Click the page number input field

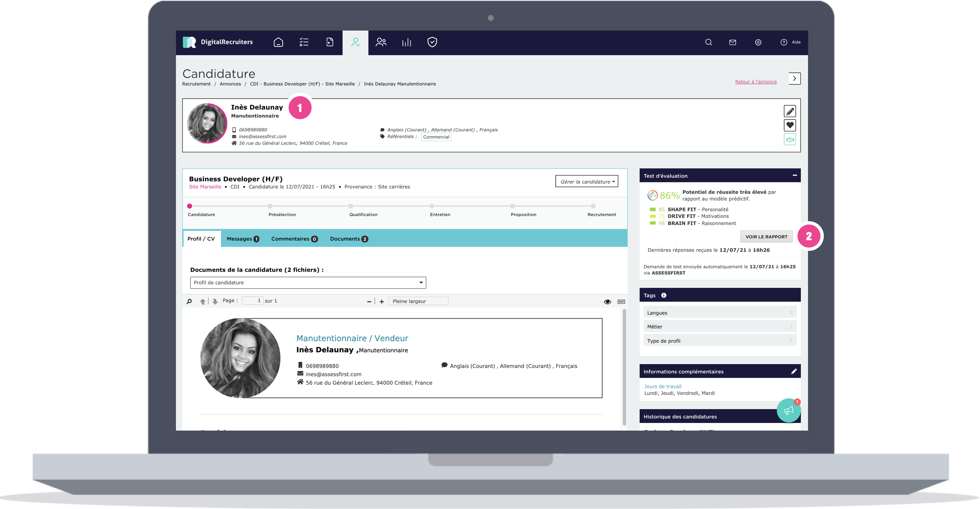point(253,301)
